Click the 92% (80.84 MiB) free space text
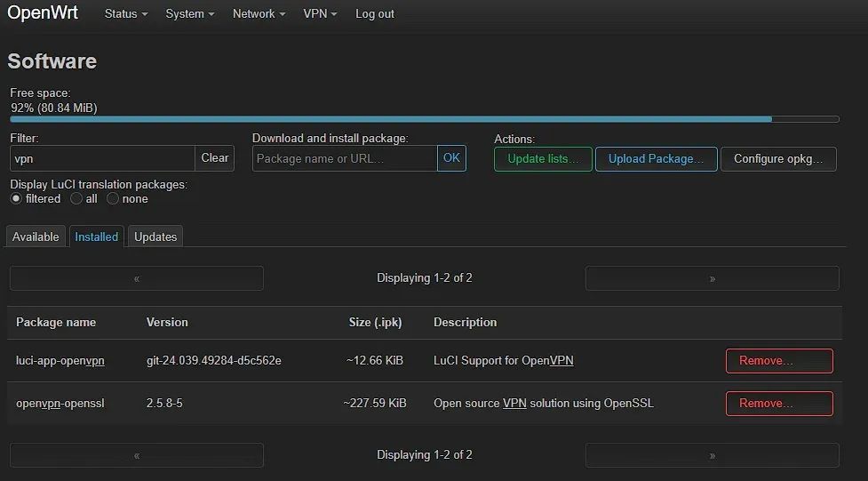 (x=54, y=108)
